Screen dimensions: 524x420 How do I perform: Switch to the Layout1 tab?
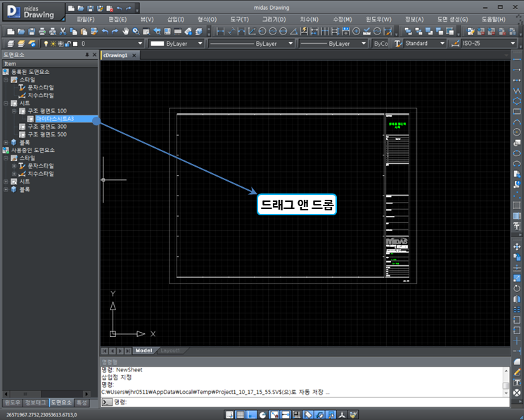click(170, 350)
